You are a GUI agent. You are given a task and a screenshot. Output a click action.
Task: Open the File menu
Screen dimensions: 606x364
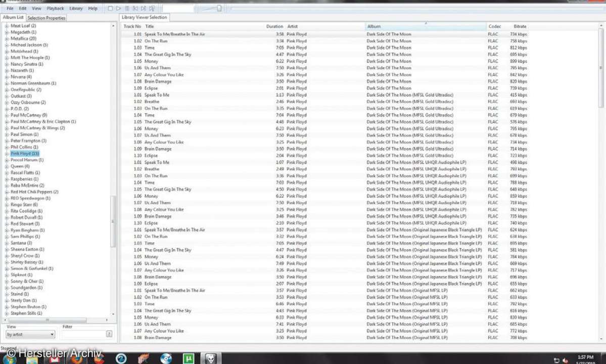(x=10, y=8)
